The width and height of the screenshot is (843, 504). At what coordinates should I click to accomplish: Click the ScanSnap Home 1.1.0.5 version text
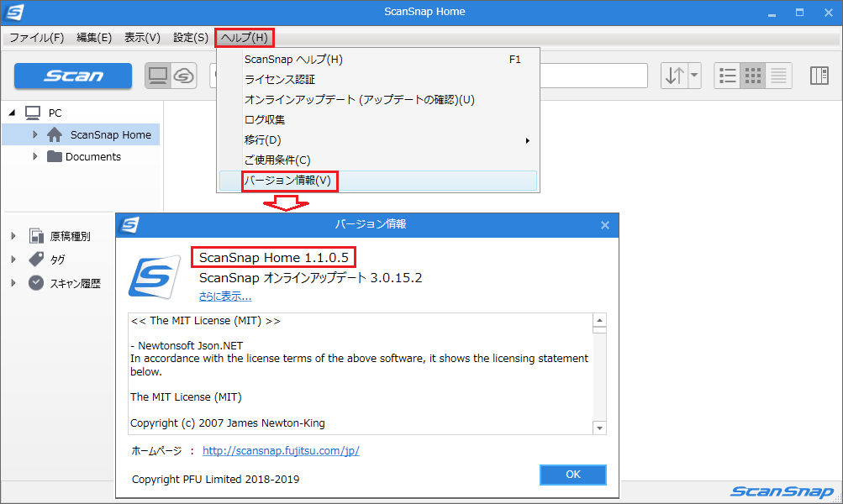click(274, 258)
